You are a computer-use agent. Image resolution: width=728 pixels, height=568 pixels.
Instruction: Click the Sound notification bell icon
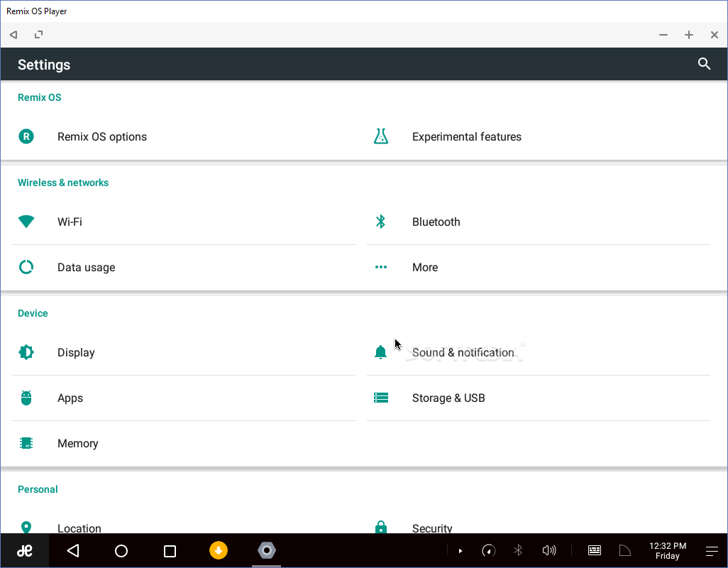(x=381, y=352)
